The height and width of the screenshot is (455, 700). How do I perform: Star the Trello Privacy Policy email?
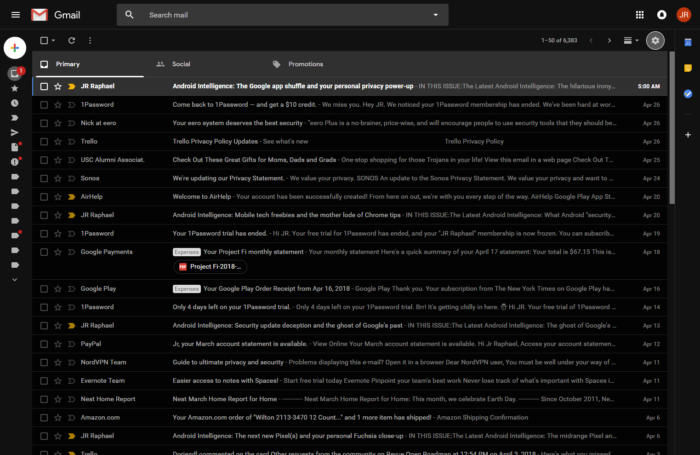(58, 142)
